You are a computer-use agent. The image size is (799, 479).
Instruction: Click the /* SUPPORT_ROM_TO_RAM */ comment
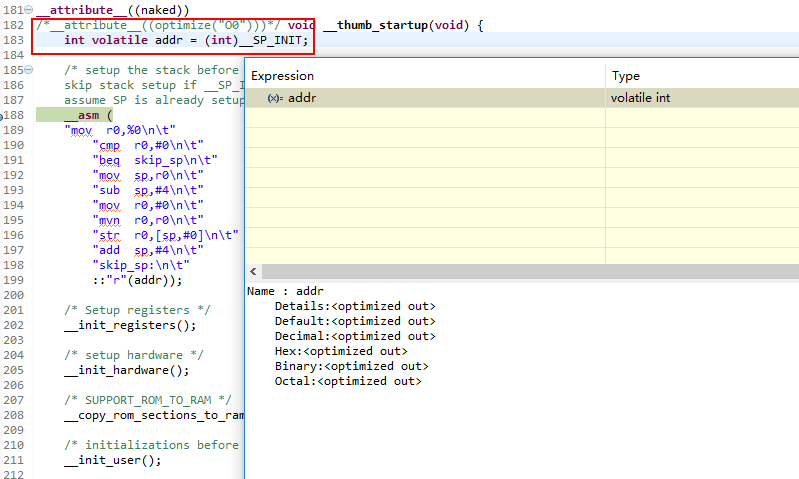click(148, 400)
